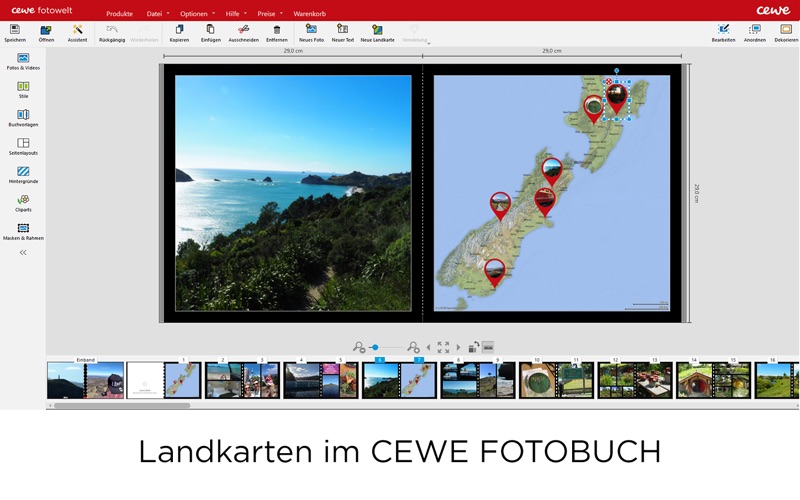
Task: Open Buchvorlagen book templates
Action: click(23, 118)
